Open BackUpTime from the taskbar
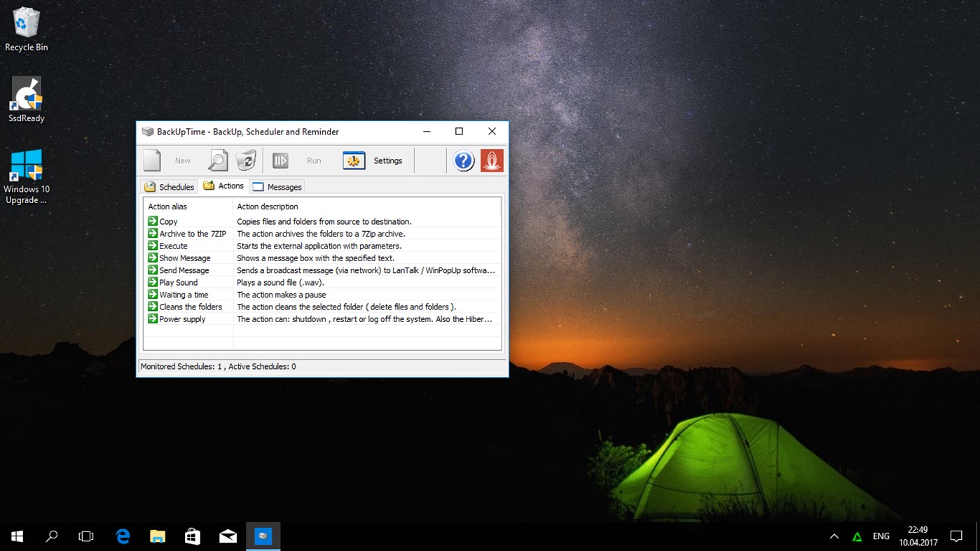The image size is (980, 551). (263, 536)
